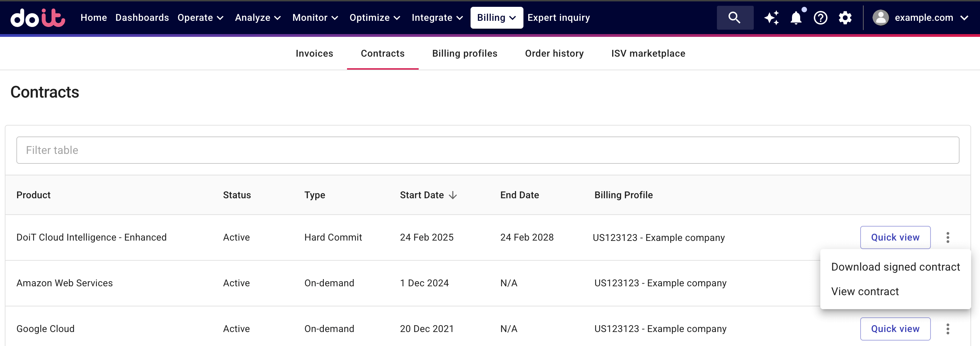The width and height of the screenshot is (980, 346).
Task: Sort by Type column header
Action: [x=315, y=195]
